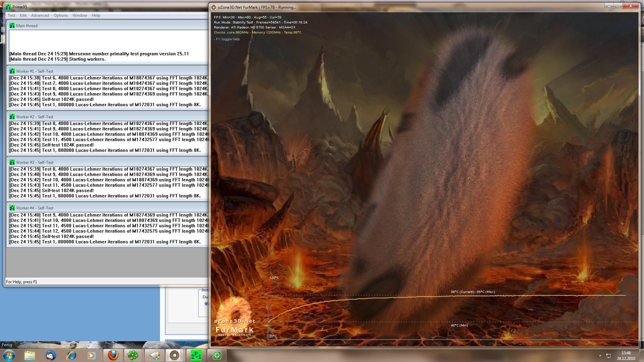The image size is (644, 362).
Task: Click the FurMark Run Mode line
Action: (x=260, y=22)
